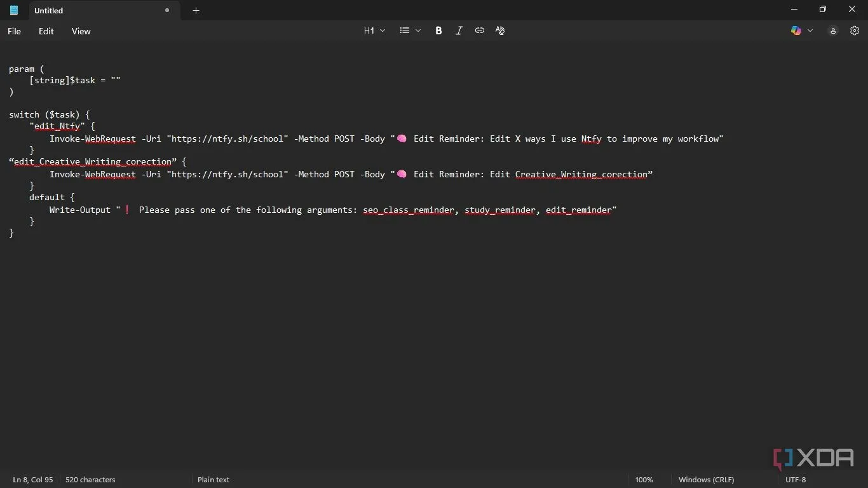Expand the list style dropdown arrow

(418, 30)
